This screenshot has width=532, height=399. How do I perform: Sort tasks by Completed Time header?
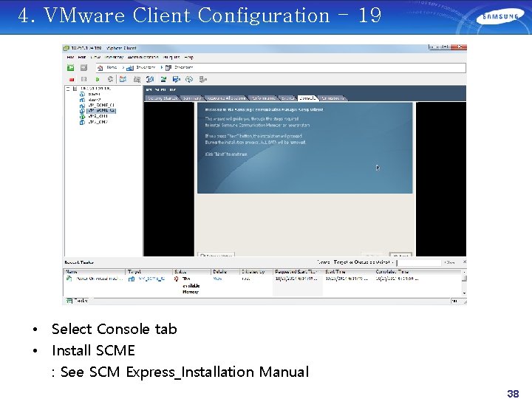[418, 272]
